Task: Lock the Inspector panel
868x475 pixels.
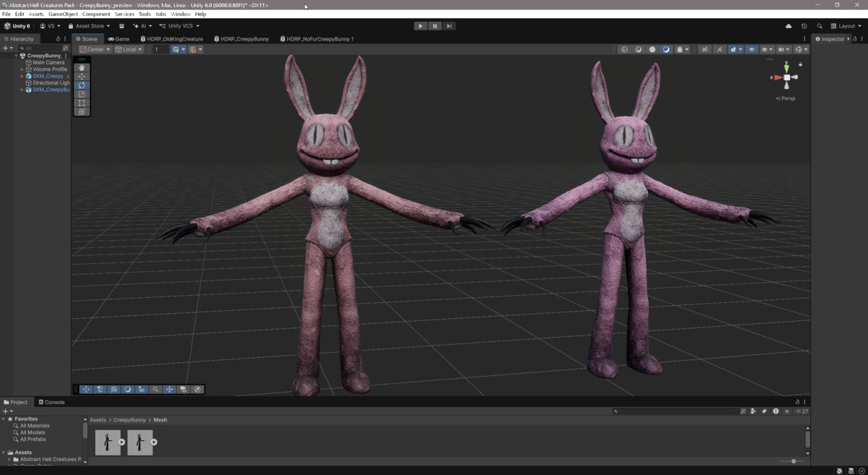Action: tap(856, 39)
